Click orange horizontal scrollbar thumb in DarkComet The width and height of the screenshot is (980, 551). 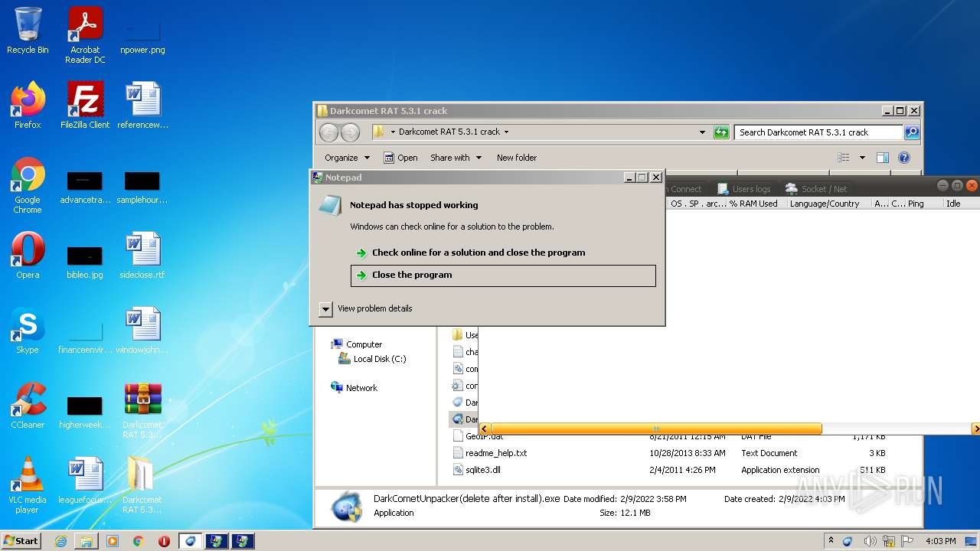tap(655, 429)
